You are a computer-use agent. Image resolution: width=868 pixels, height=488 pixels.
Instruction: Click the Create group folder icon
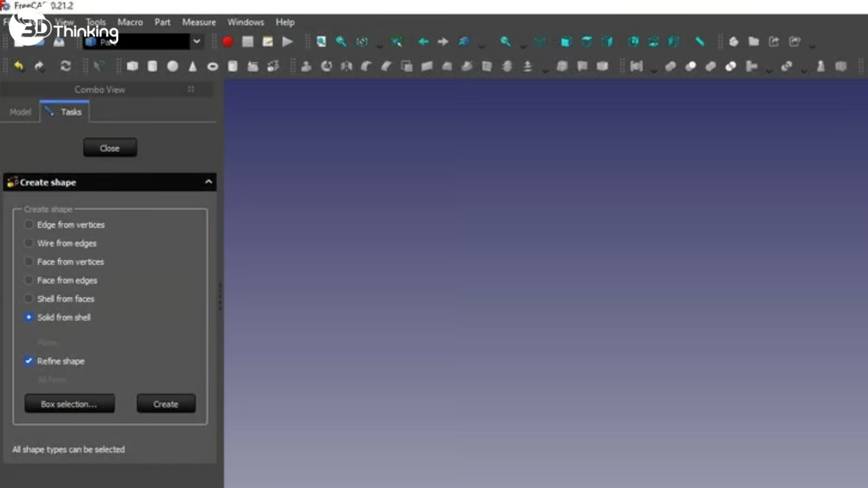pyautogui.click(x=753, y=42)
